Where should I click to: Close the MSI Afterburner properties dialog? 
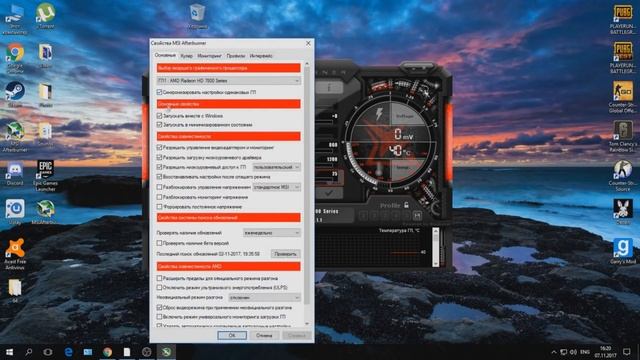click(308, 43)
